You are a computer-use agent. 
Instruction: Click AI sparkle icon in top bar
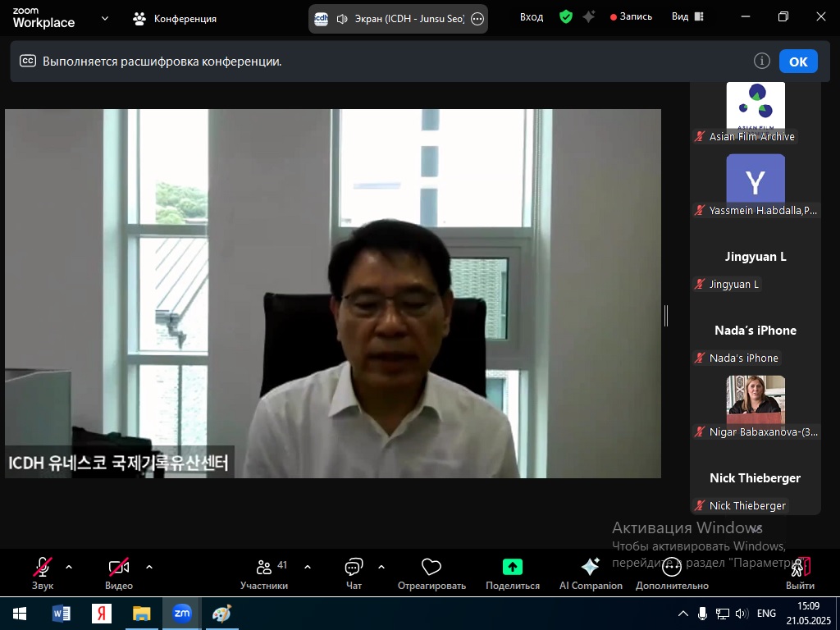(589, 17)
